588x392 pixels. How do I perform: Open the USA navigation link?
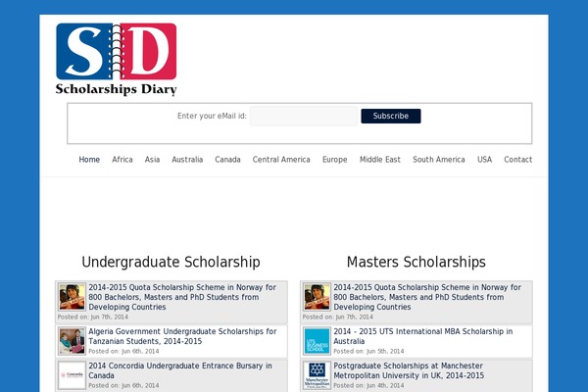pyautogui.click(x=484, y=160)
